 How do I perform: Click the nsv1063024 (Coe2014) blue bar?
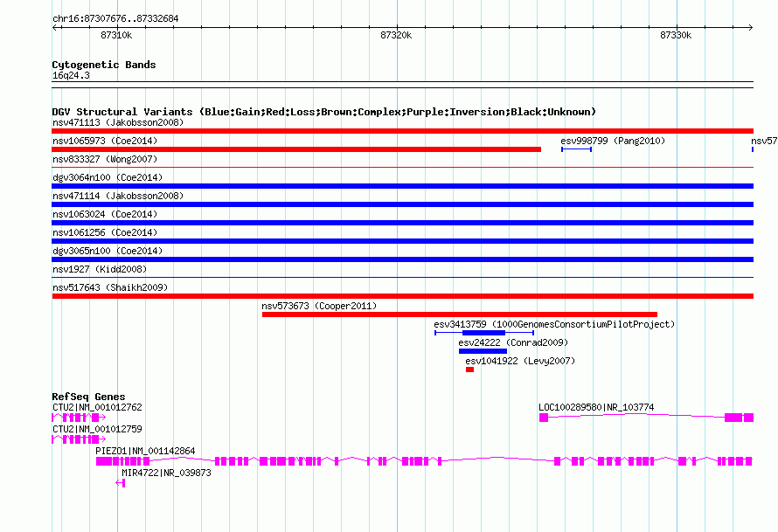coord(402,223)
